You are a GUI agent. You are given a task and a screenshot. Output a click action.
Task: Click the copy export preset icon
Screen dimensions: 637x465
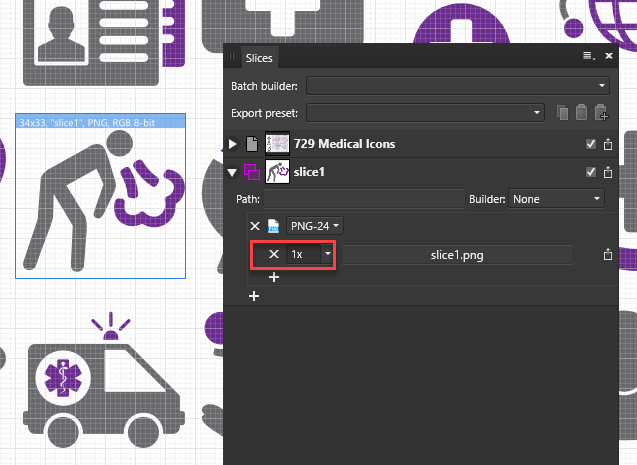point(563,112)
